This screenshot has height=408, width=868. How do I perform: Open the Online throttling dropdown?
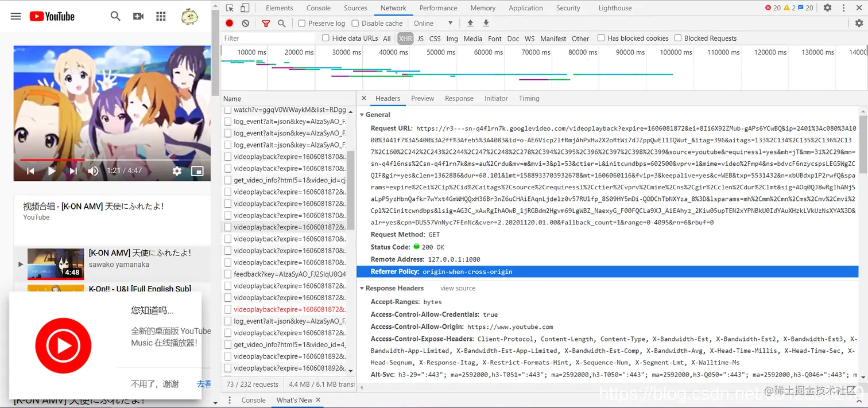coord(433,24)
